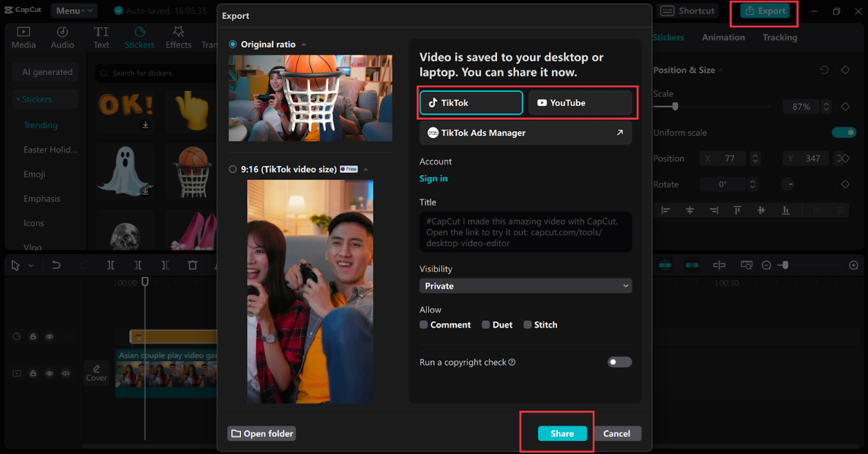868x454 pixels.
Task: Zoom in the timeline
Action: pyautogui.click(x=854, y=265)
